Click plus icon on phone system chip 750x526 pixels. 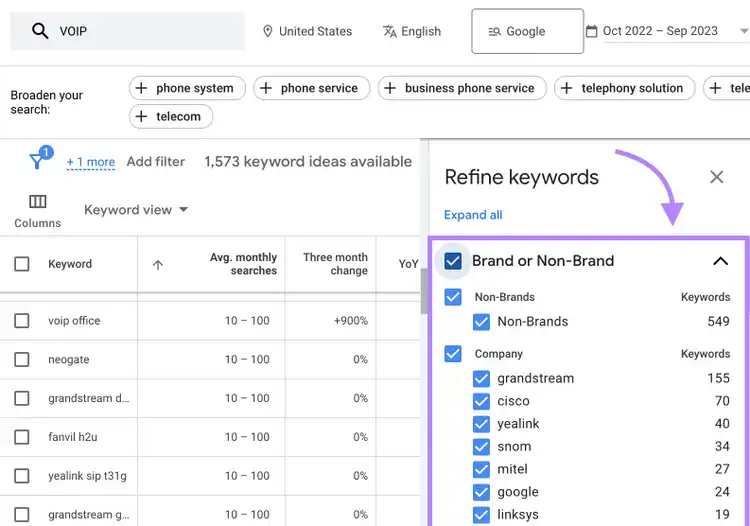pyautogui.click(x=141, y=88)
